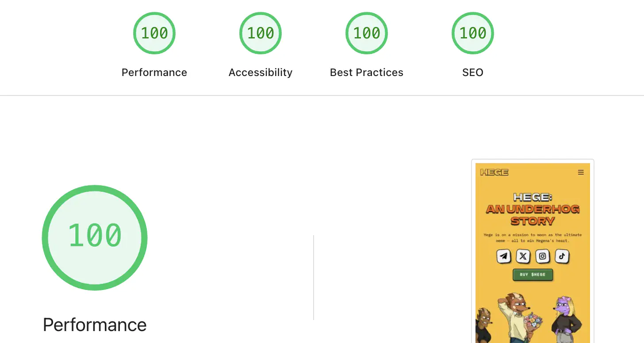Click the large Performance 100 gauge

(x=95, y=237)
